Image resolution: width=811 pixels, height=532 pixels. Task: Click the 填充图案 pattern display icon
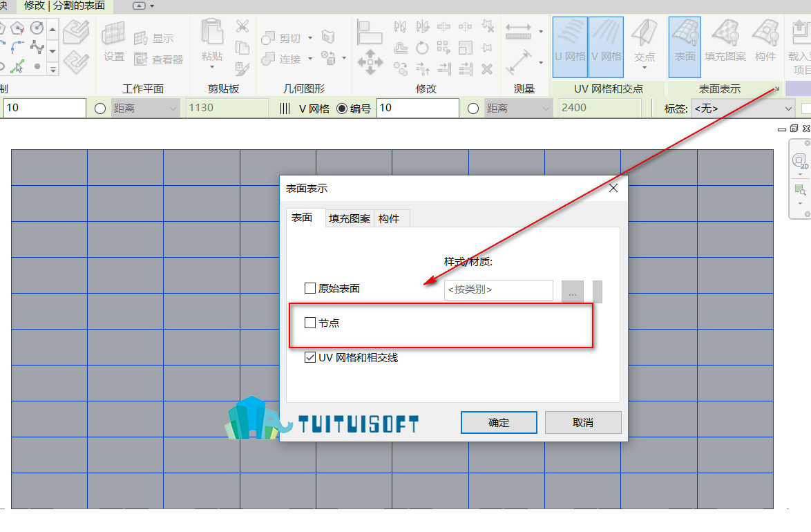[x=725, y=41]
